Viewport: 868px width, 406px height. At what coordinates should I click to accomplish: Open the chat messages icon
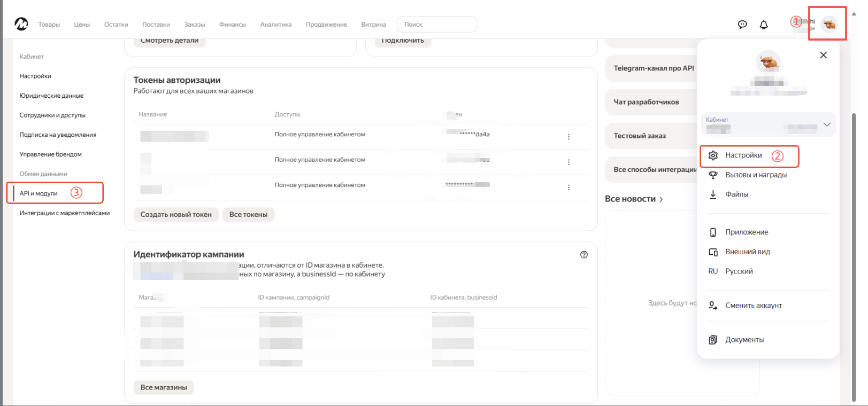pos(742,25)
